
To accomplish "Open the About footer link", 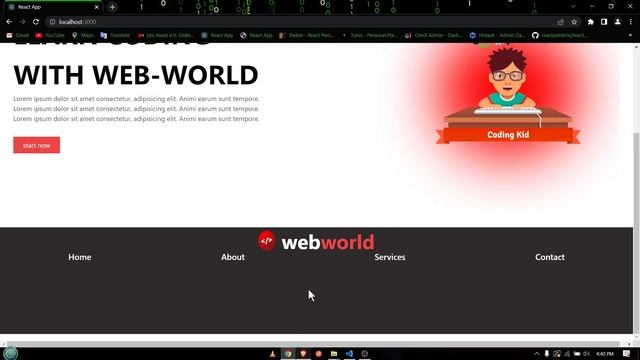I will click(233, 257).
